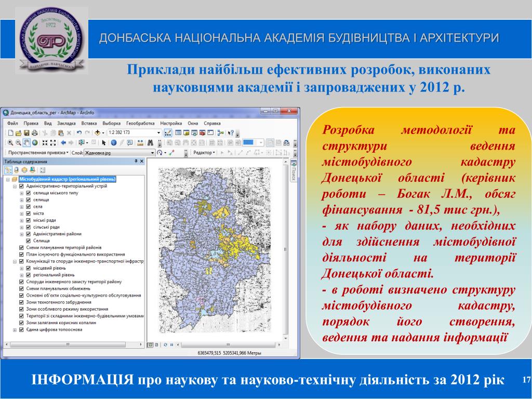Open the 'Редактор' dropdown menu
Viewport: 532px width, 399px height.
tap(204, 153)
